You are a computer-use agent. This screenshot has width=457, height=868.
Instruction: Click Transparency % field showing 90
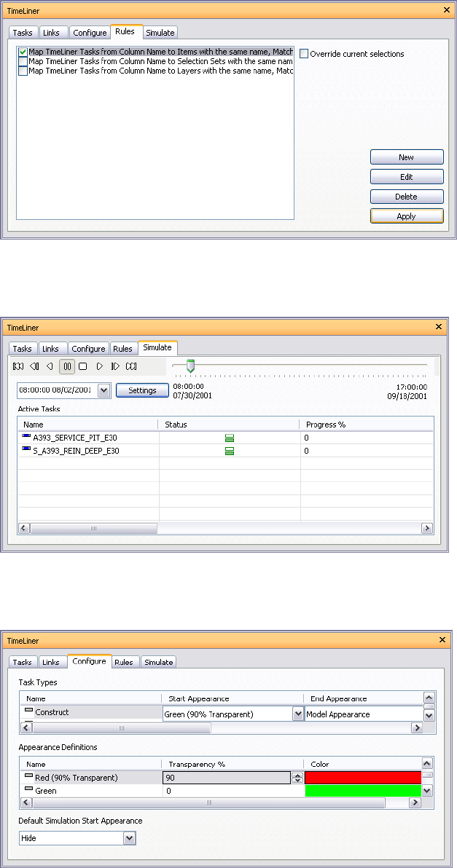point(227,778)
